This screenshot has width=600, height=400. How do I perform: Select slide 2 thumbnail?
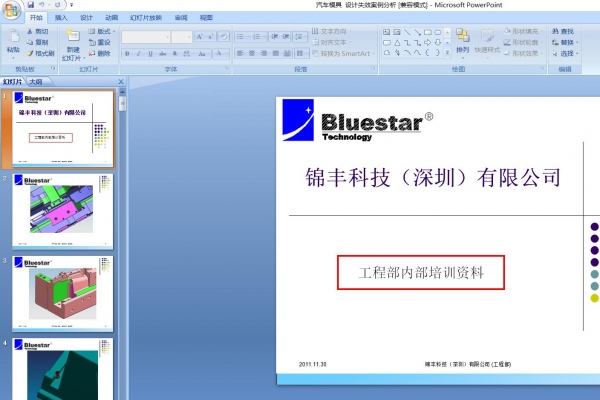pyautogui.click(x=63, y=212)
